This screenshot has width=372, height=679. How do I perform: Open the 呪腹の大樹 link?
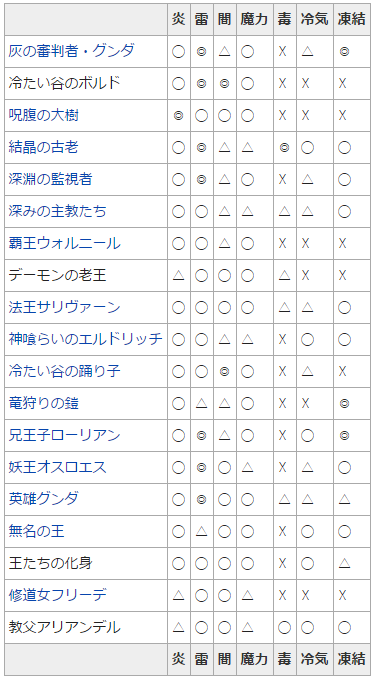click(x=43, y=115)
